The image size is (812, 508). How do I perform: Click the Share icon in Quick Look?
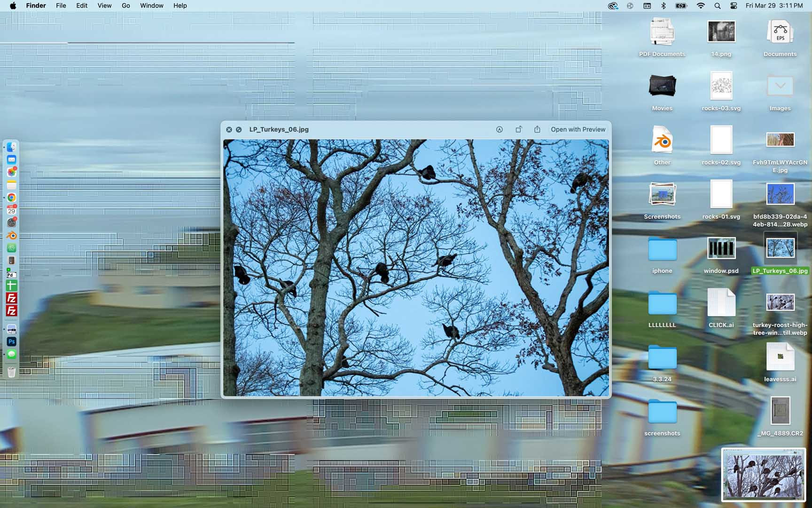tap(537, 129)
